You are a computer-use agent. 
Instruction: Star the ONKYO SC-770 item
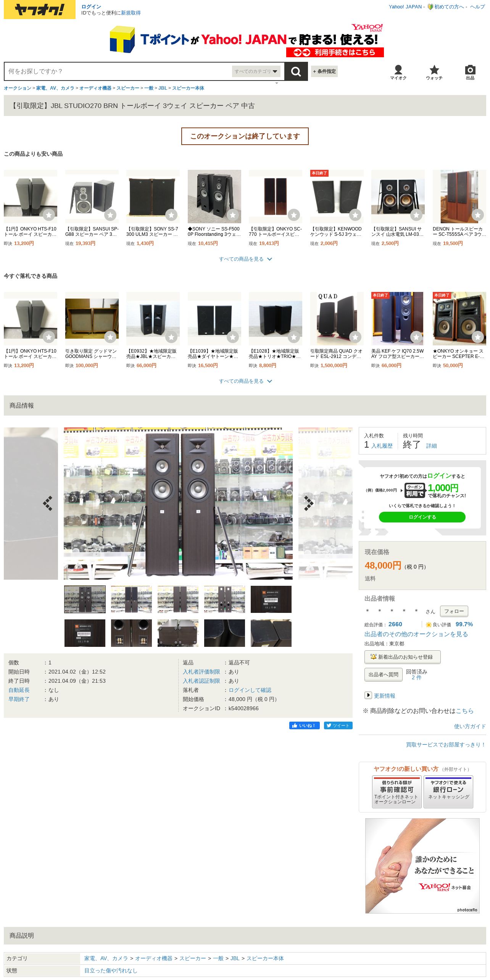(294, 215)
